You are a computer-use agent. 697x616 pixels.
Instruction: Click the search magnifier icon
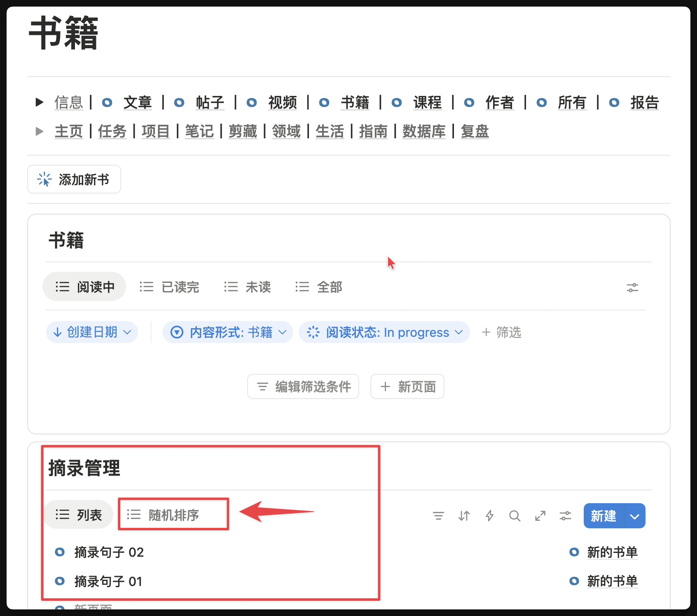pyautogui.click(x=515, y=516)
